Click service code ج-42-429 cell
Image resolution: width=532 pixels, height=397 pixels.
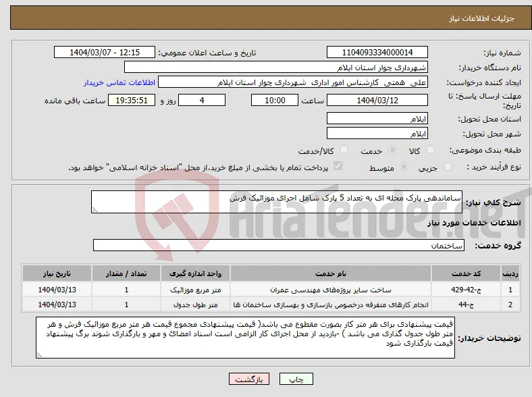(x=467, y=290)
